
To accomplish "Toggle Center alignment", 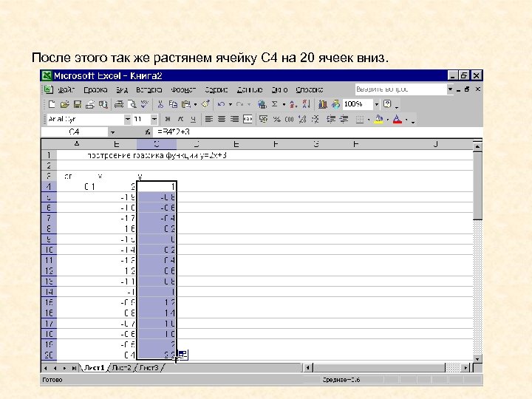I will coord(222,119).
